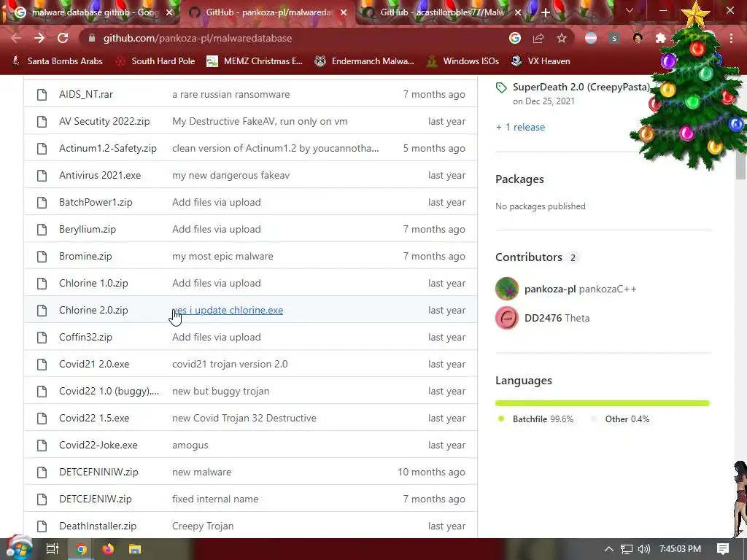
Task: Close the malware database Google tab
Action: 169,12
